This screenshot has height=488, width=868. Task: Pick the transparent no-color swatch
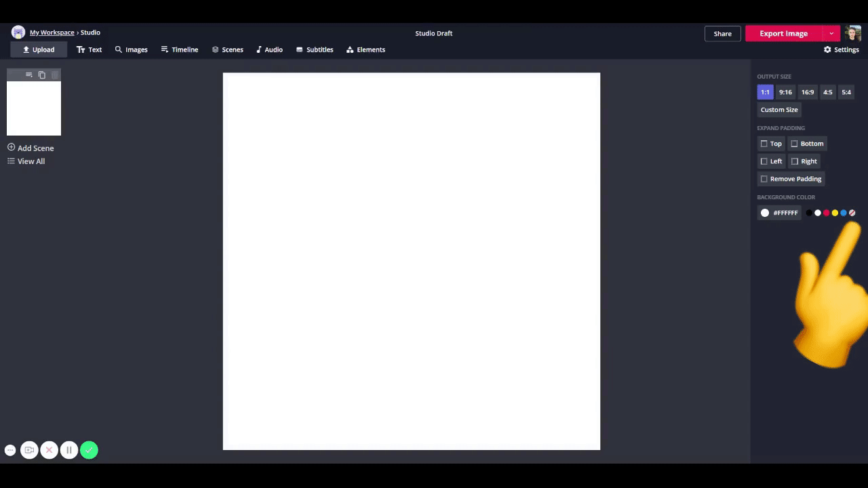(x=852, y=213)
